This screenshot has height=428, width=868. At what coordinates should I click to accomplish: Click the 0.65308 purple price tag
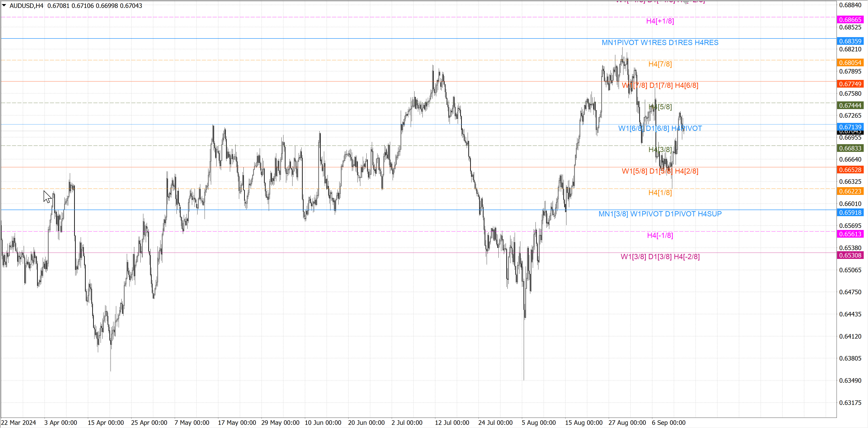click(850, 255)
